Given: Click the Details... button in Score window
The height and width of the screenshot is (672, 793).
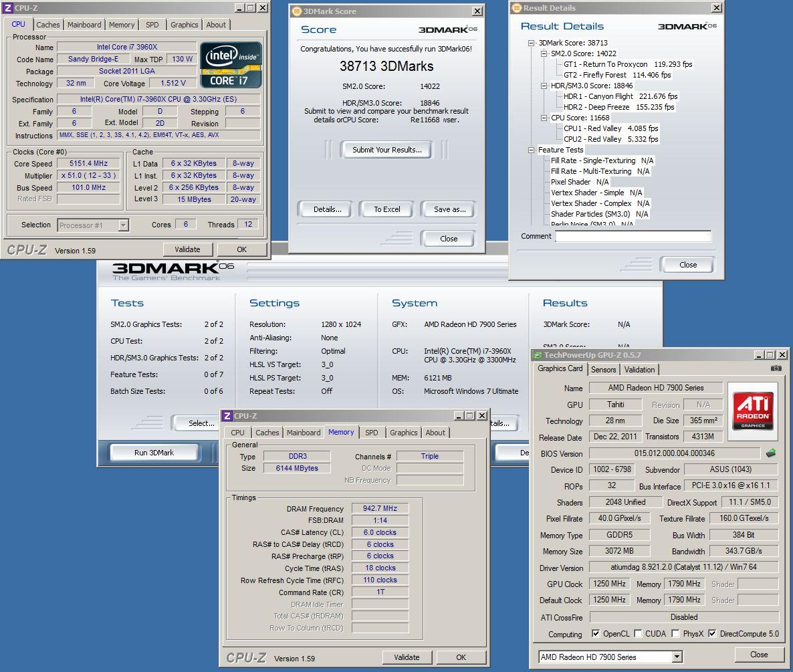Looking at the screenshot, I should (327, 209).
